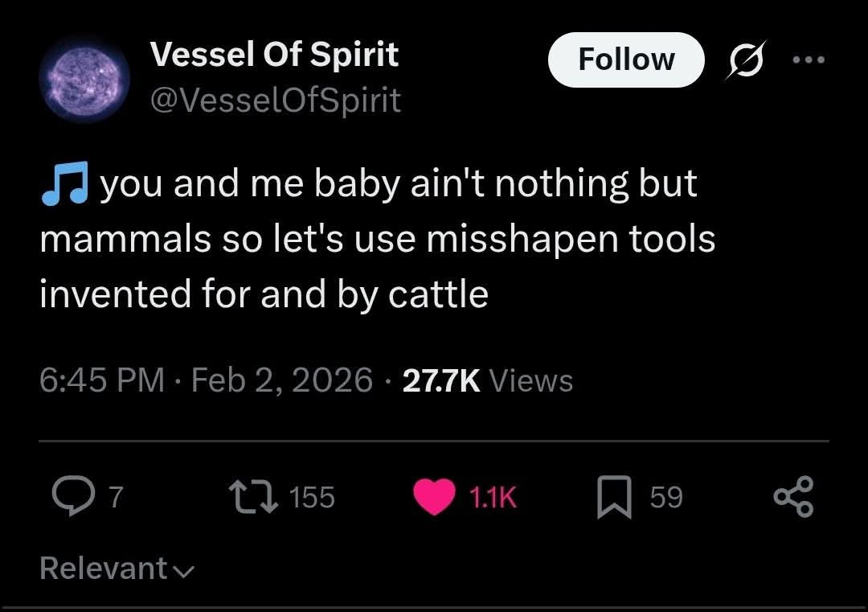The width and height of the screenshot is (868, 612).
Task: Click the 6:45 PM timestamp
Action: click(x=101, y=380)
